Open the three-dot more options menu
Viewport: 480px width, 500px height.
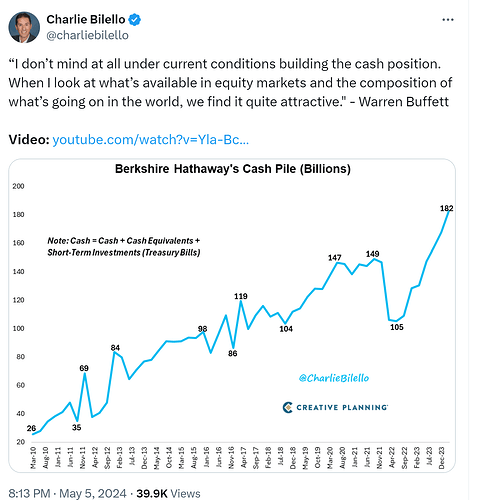click(x=448, y=20)
